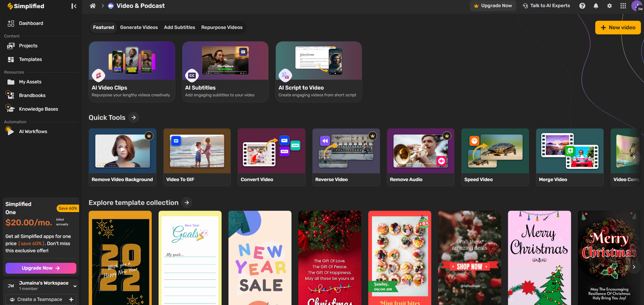Open the Gift Of Love Christmas template
This screenshot has height=305, width=644.
pyautogui.click(x=330, y=258)
